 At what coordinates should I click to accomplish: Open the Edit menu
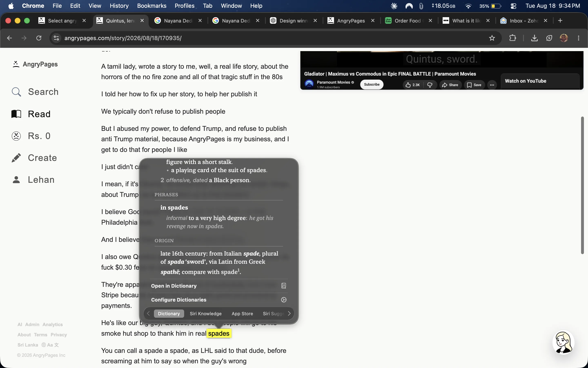(75, 6)
